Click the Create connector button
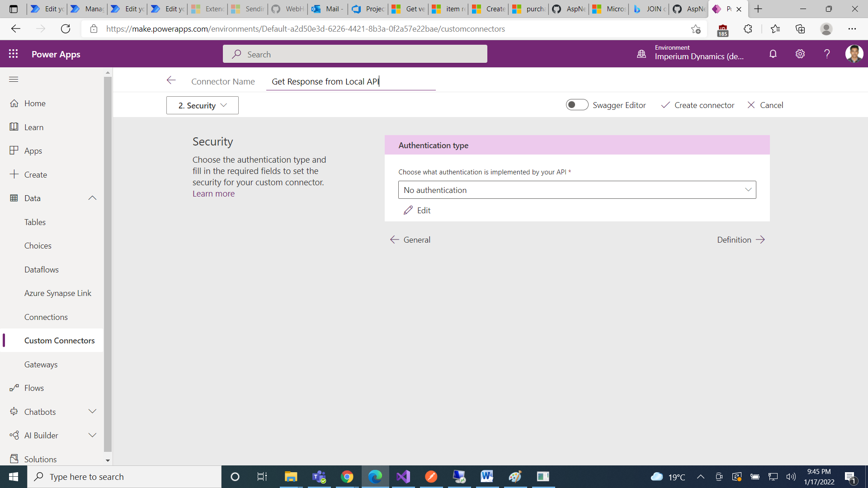The height and width of the screenshot is (488, 868). 698,105
